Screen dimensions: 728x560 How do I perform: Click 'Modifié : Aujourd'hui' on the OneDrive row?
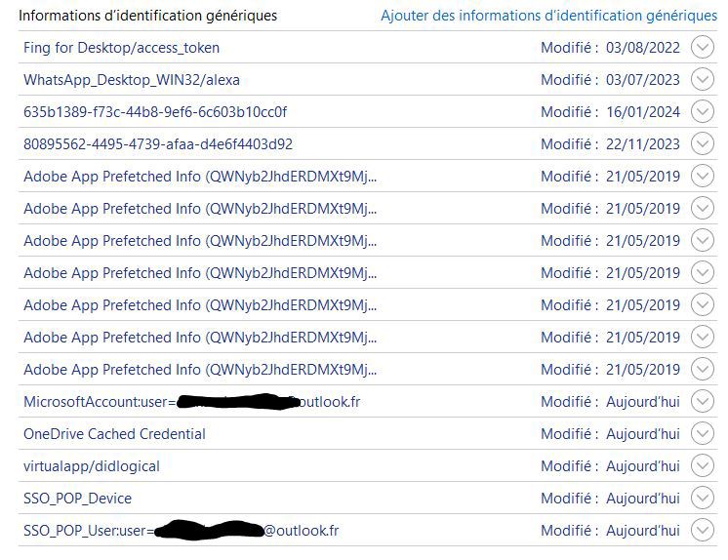coord(610,434)
